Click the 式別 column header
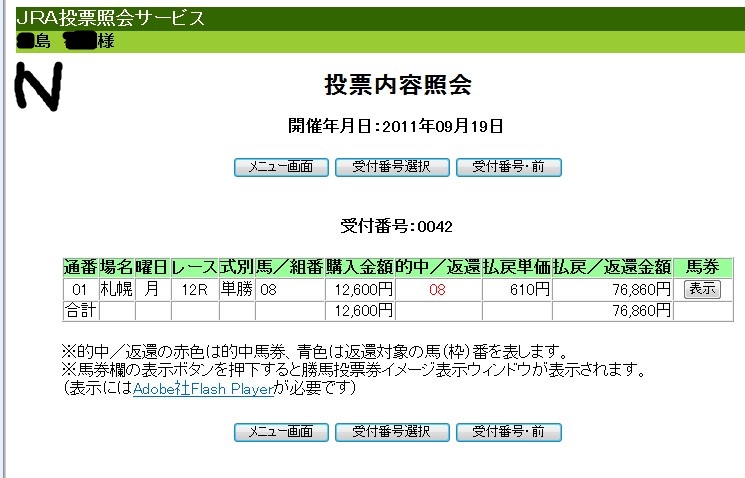 [237, 268]
